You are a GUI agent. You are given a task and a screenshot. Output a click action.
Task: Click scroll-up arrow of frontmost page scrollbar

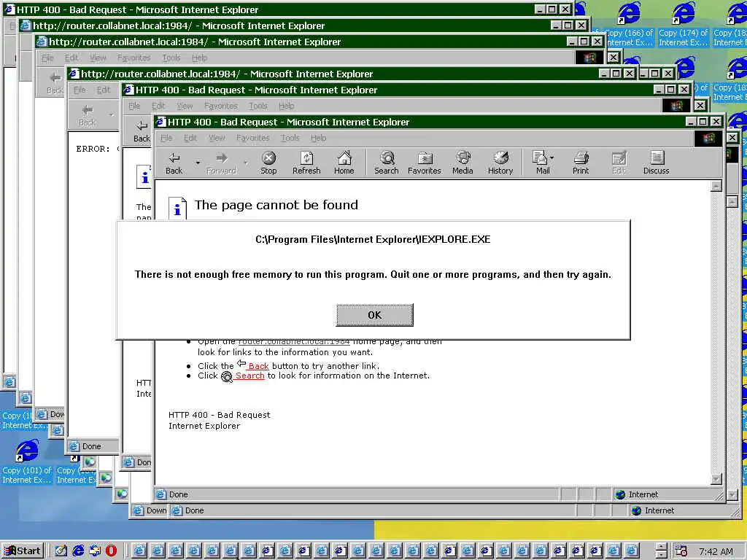[716, 186]
